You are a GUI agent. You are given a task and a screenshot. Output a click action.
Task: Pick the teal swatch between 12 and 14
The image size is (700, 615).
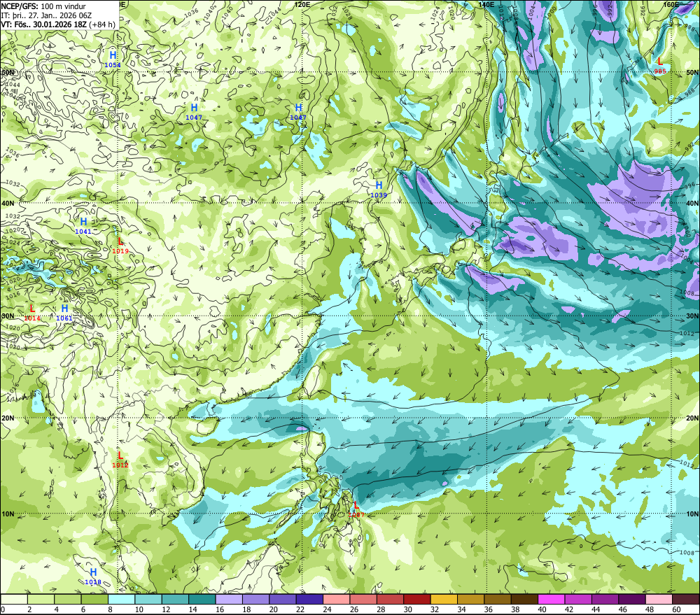[x=176, y=599]
